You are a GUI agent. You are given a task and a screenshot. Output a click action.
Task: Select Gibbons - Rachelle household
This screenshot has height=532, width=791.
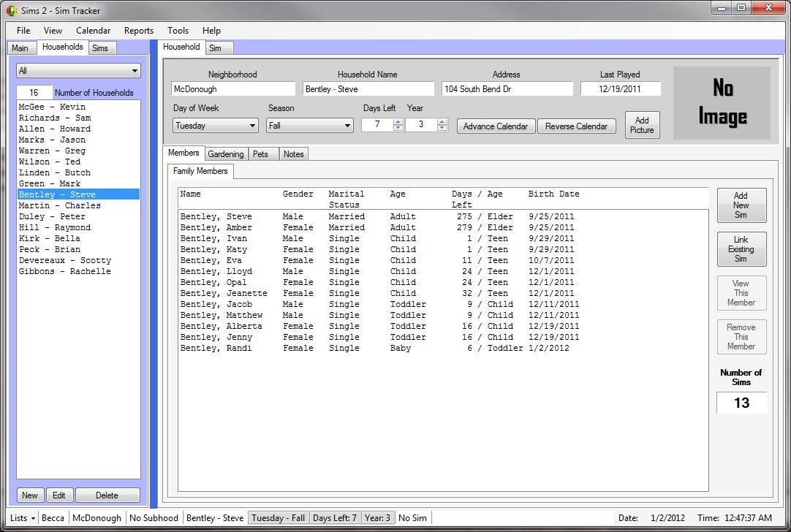[x=78, y=271]
